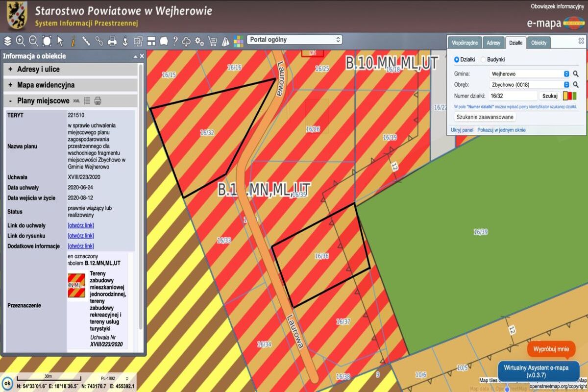Click the toolbar print map icon
The height and width of the screenshot is (392, 588).
(x=112, y=41)
